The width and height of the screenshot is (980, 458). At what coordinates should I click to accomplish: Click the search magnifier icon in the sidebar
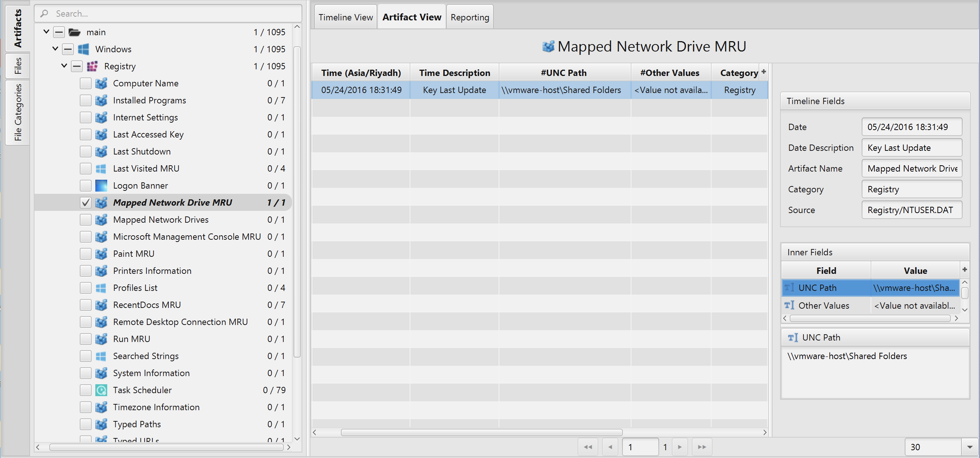click(x=44, y=13)
